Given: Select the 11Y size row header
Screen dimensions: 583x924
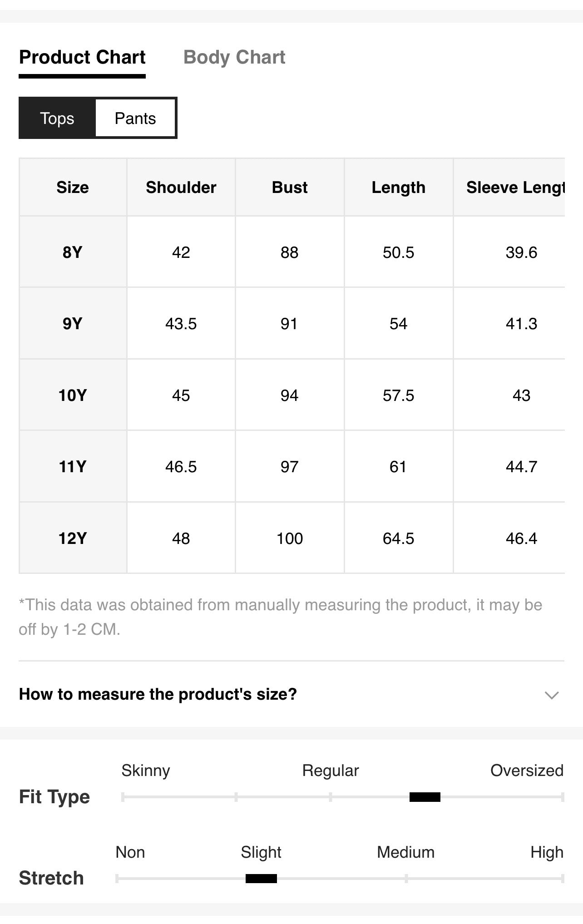Looking at the screenshot, I should 73,466.
